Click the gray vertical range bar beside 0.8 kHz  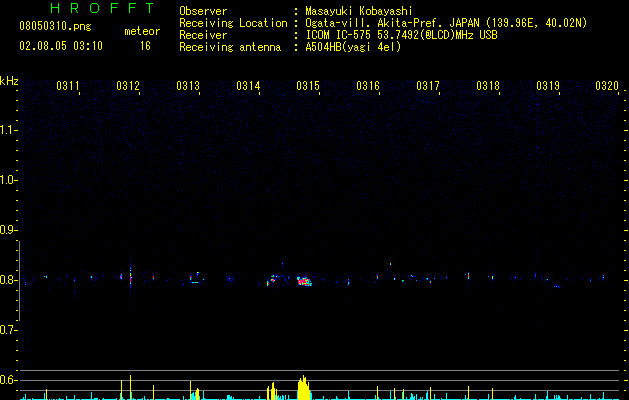(19, 281)
